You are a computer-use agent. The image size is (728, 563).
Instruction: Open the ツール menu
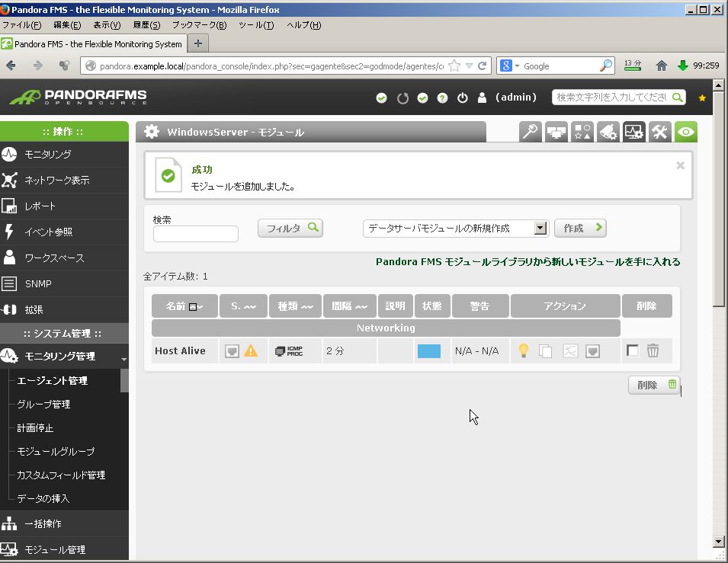pyautogui.click(x=256, y=25)
